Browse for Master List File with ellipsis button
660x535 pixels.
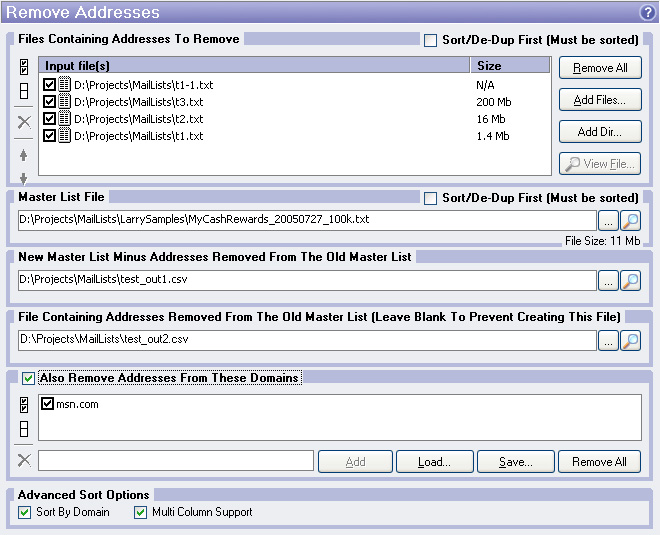coord(607,221)
